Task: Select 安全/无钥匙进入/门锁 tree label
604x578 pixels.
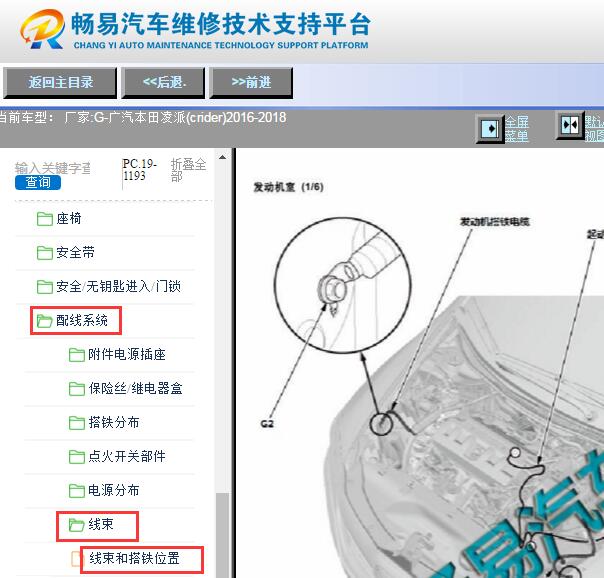Action: (118, 286)
